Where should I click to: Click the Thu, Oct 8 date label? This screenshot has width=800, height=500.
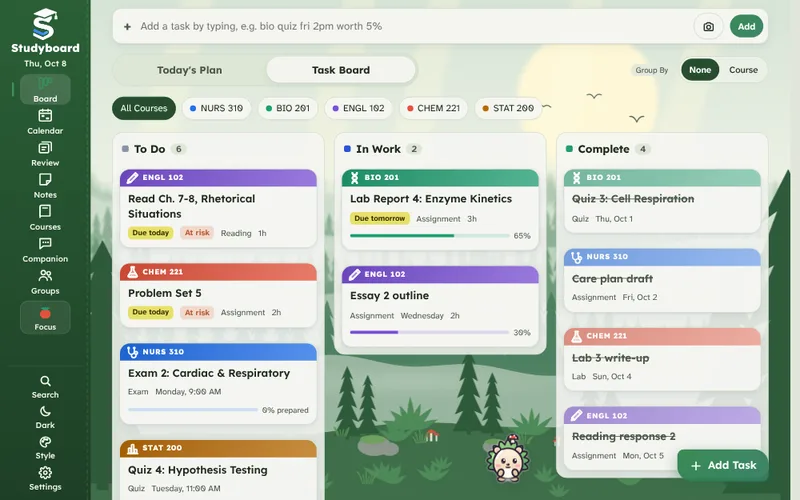(45, 64)
